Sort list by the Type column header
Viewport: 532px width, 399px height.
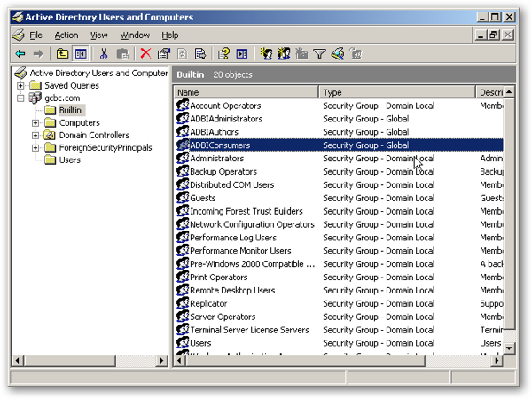[x=397, y=92]
